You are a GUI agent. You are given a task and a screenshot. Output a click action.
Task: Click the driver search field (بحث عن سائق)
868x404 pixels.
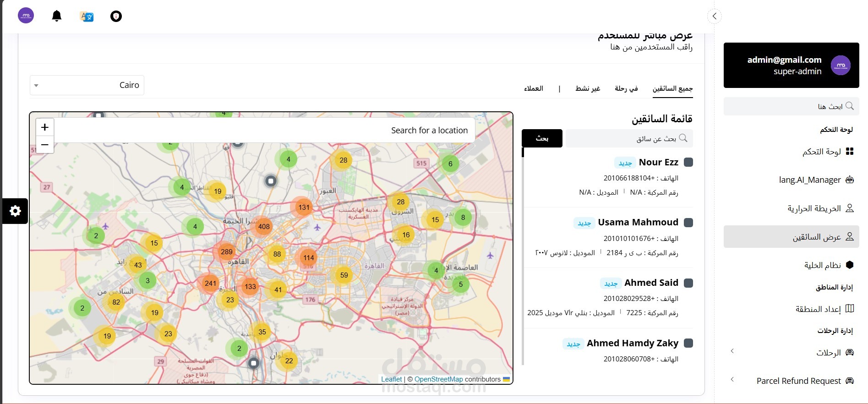(x=629, y=138)
